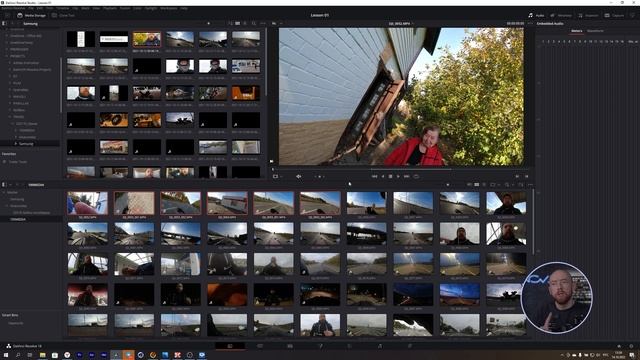Screen dimensions: 640x360
Task: Switch to the Deliver page
Action: click(x=410, y=346)
